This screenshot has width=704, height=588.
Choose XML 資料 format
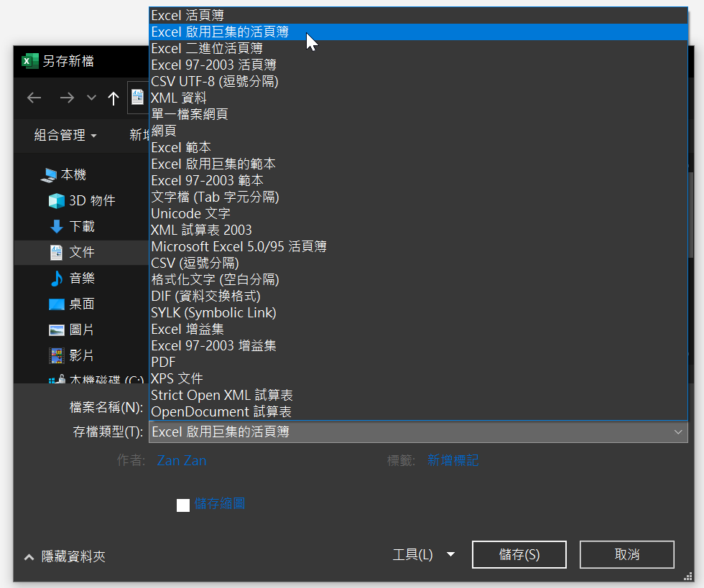click(x=418, y=98)
